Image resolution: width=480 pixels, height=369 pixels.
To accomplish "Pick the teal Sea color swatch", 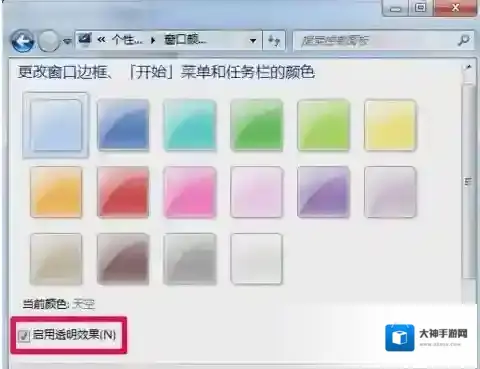I will [190, 125].
